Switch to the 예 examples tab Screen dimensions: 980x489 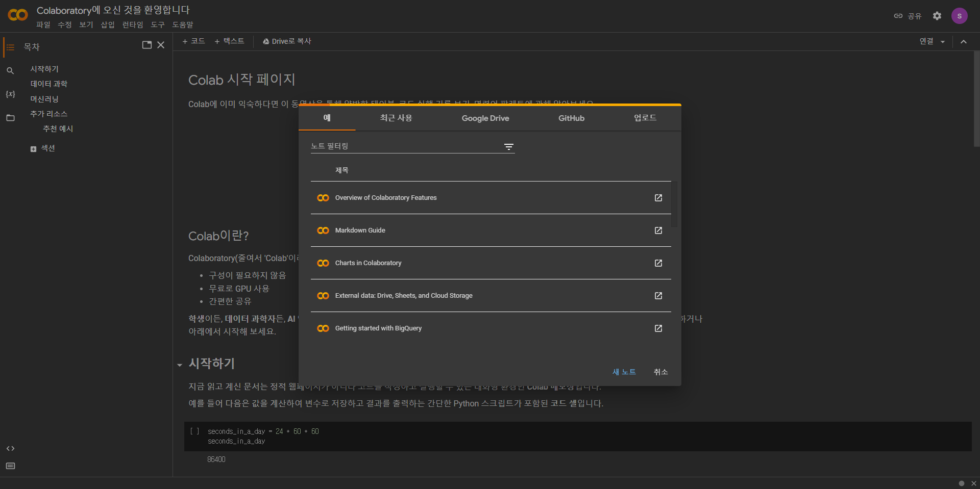[x=327, y=118]
